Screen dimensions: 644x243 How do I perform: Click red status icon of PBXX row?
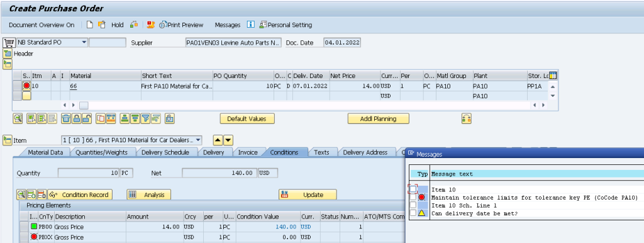pos(34,237)
